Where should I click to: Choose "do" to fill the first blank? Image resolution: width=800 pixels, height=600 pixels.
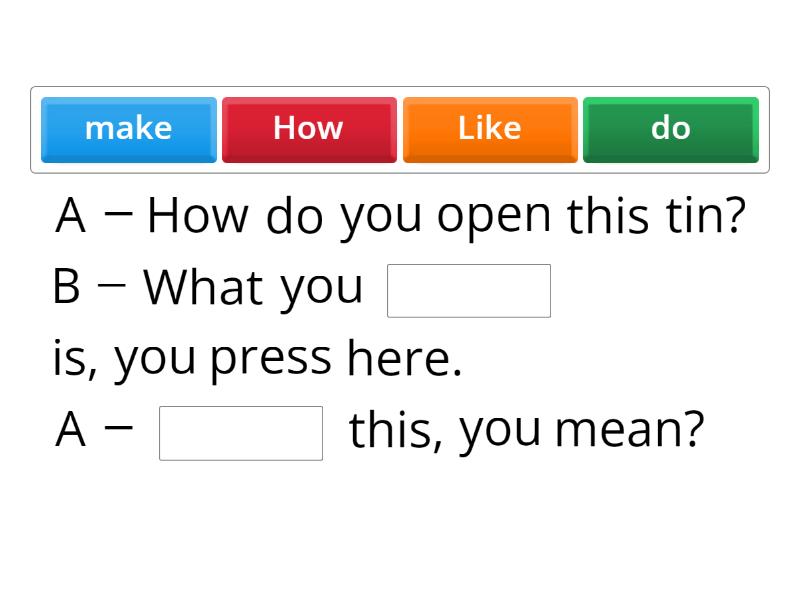coord(670,128)
